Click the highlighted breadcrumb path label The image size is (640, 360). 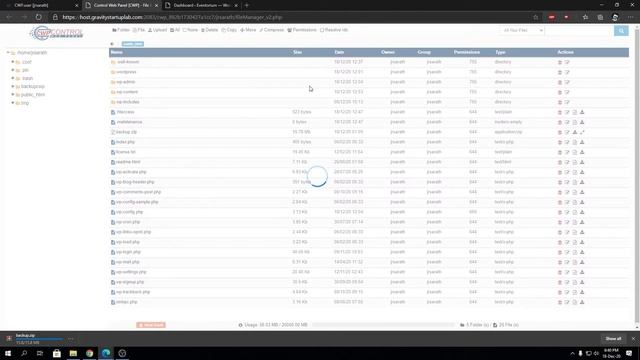point(133,44)
